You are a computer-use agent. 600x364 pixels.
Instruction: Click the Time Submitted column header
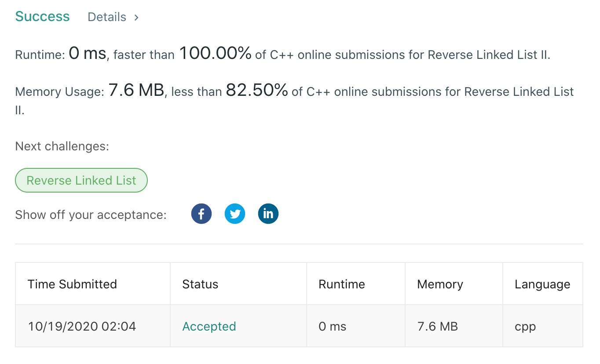click(x=72, y=284)
